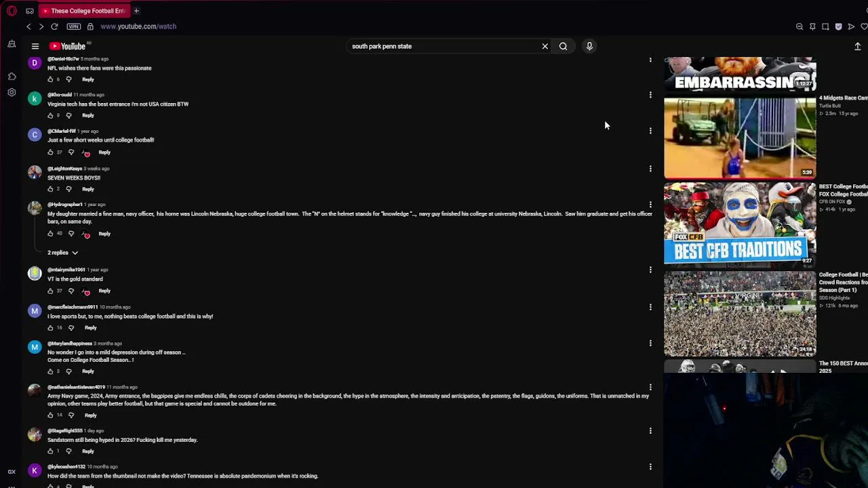Reload the YouTube page
868x488 pixels.
(54, 26)
